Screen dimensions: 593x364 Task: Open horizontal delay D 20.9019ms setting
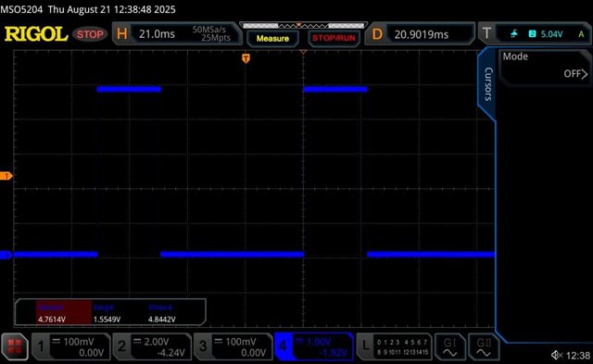pyautogui.click(x=420, y=34)
